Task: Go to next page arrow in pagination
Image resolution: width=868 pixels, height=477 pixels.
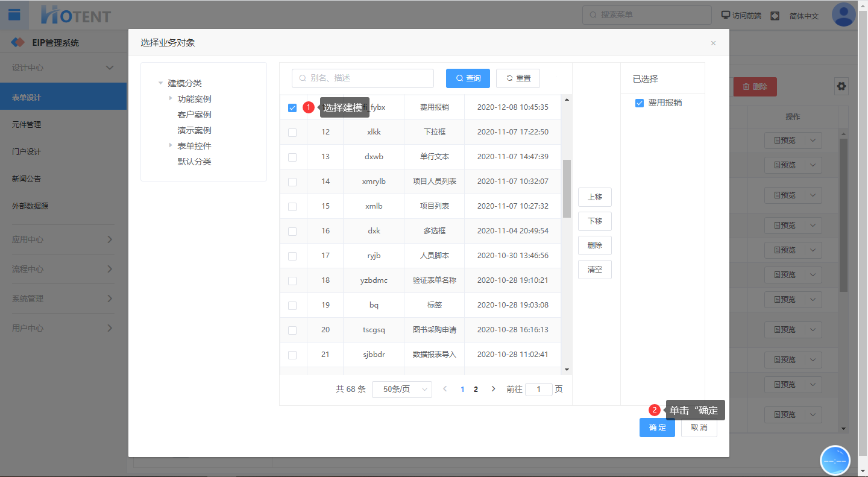Action: coord(493,389)
